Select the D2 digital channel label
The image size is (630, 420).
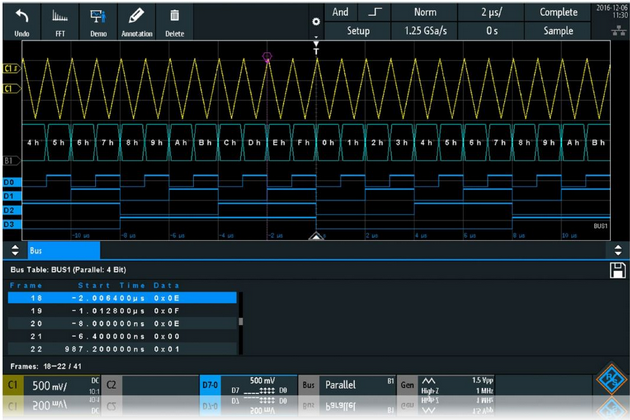(x=10, y=210)
